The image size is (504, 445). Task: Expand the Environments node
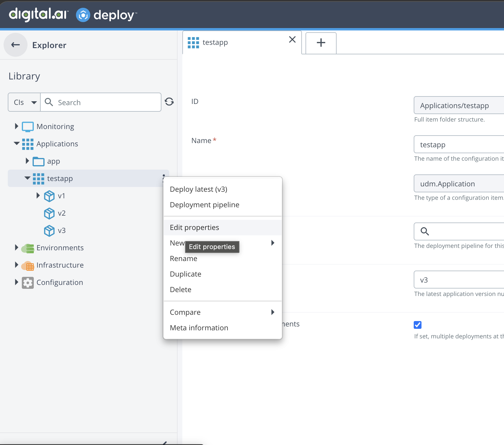[x=16, y=248]
